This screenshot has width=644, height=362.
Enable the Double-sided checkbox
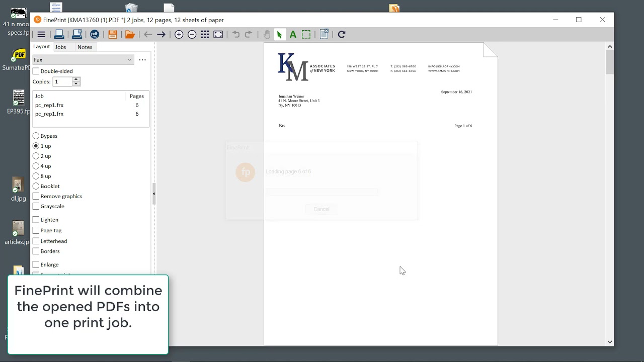[x=36, y=71]
